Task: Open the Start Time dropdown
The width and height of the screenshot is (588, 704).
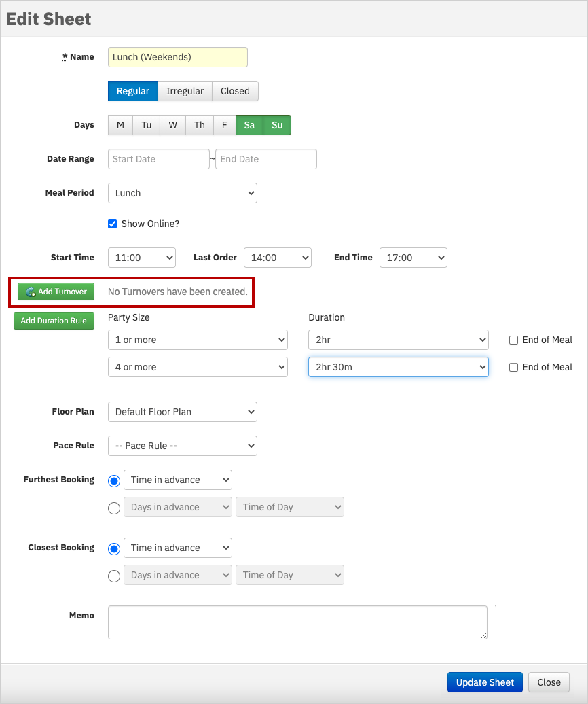Action: click(142, 258)
